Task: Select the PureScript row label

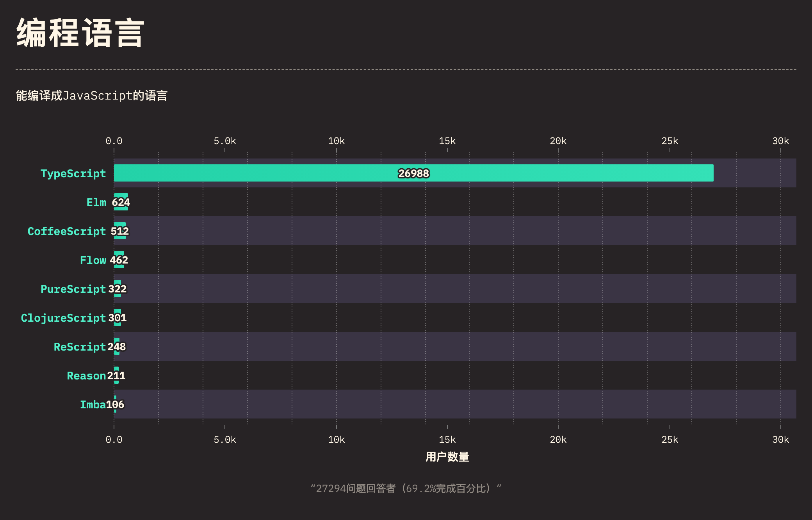Action: coord(73,289)
